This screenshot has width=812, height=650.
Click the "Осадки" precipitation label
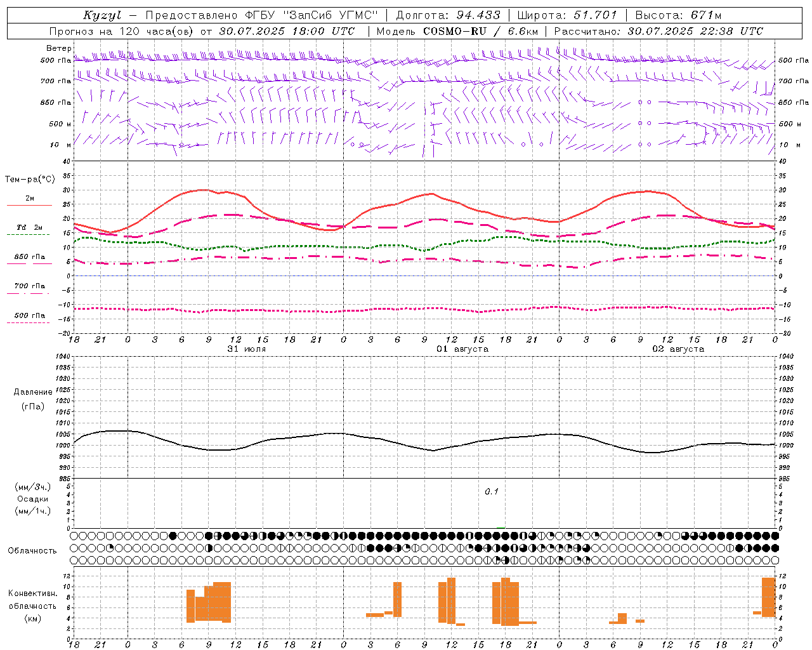click(x=32, y=499)
